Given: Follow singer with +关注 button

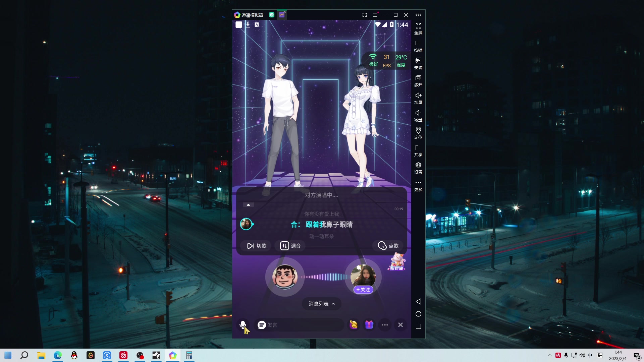Looking at the screenshot, I should (x=363, y=290).
